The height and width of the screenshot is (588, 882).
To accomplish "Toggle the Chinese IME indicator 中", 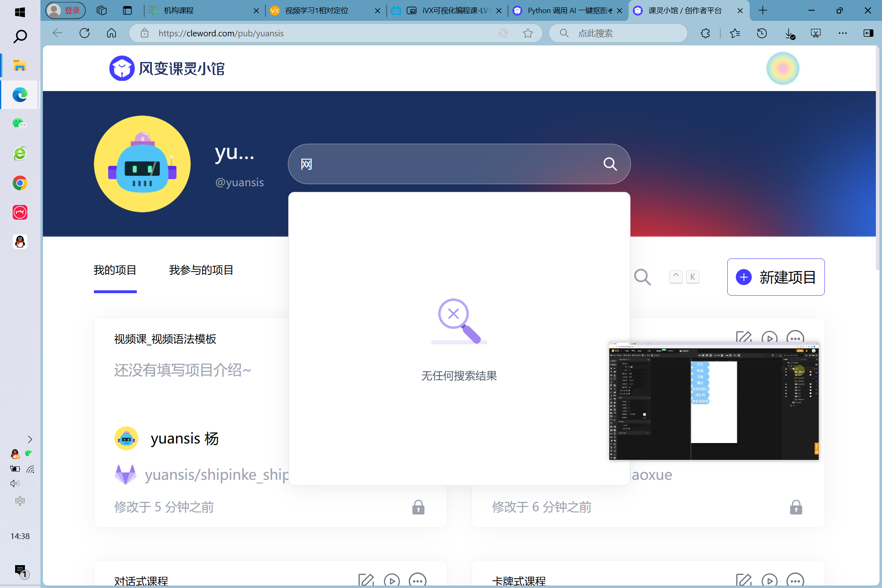I will coord(20,501).
